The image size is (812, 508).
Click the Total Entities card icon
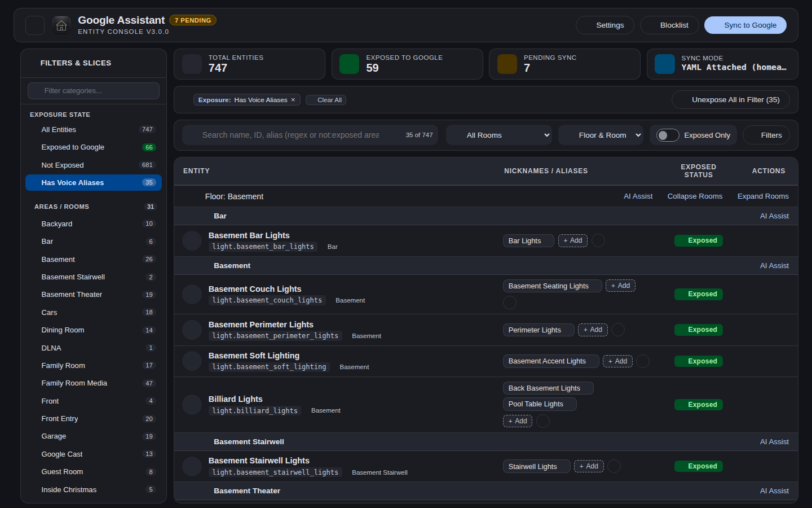point(192,64)
